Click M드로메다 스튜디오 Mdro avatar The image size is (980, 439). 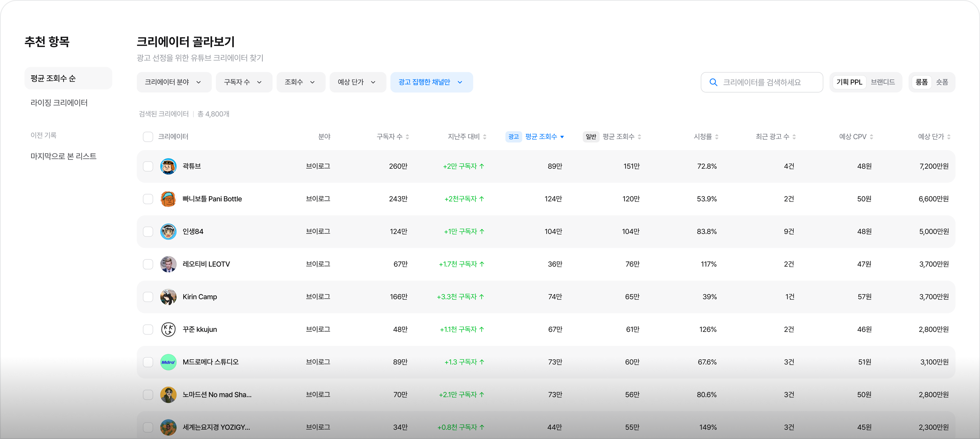coord(168,362)
